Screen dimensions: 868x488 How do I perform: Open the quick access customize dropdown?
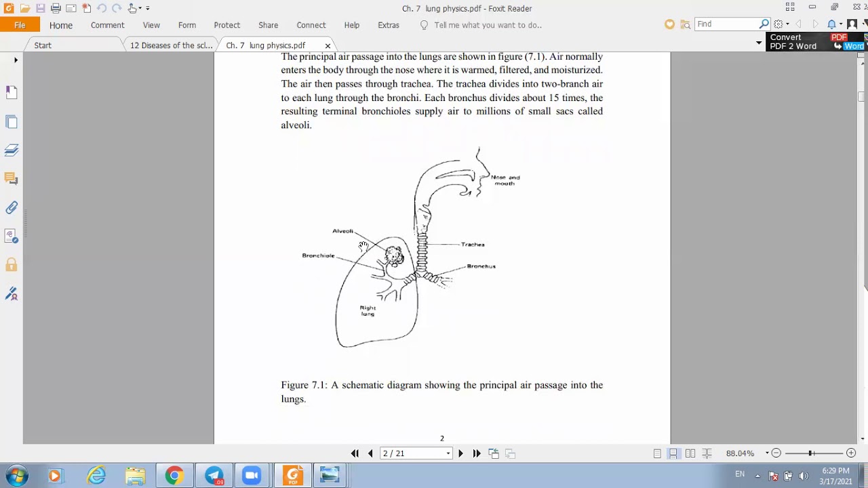[x=147, y=8]
